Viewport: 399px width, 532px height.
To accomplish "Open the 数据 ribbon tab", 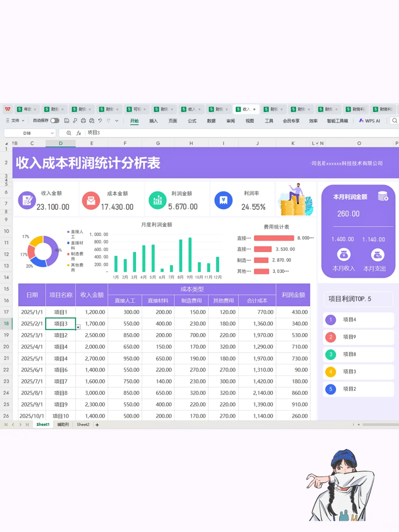I will click(x=211, y=121).
